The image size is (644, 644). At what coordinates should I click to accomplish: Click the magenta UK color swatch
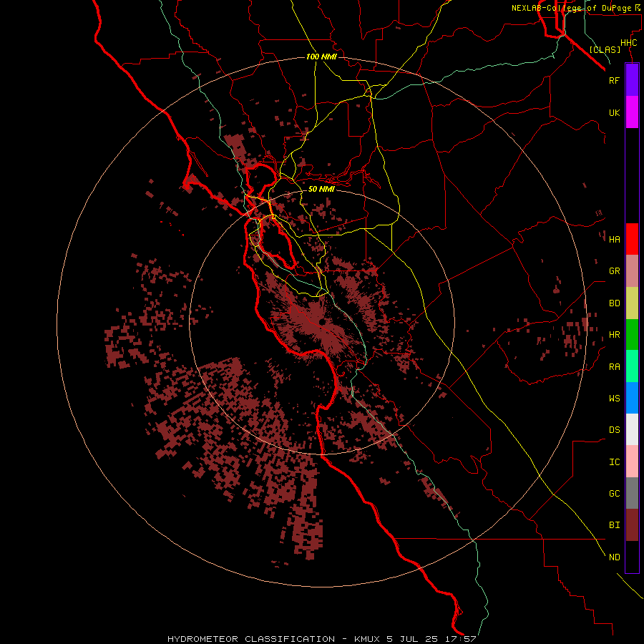(632, 112)
